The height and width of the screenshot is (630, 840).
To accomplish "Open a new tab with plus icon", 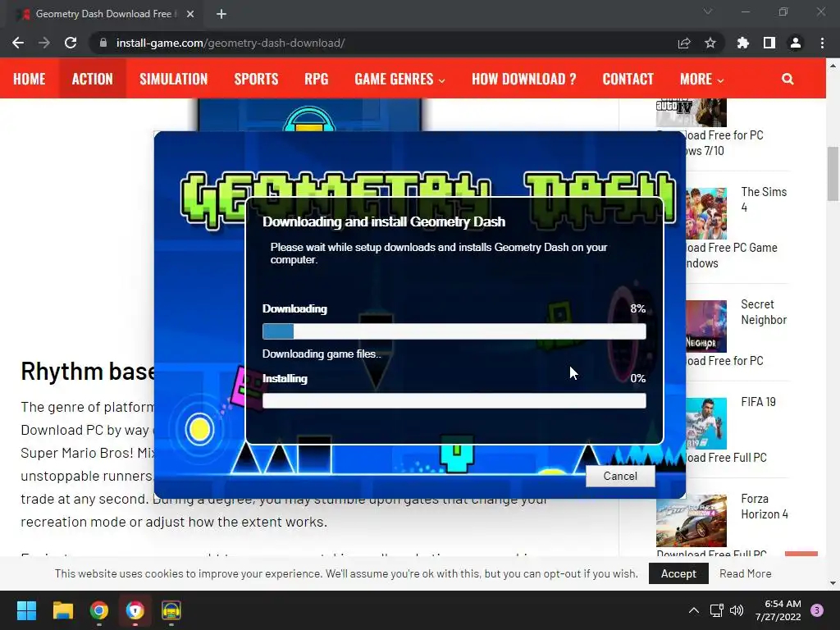I will tap(221, 14).
